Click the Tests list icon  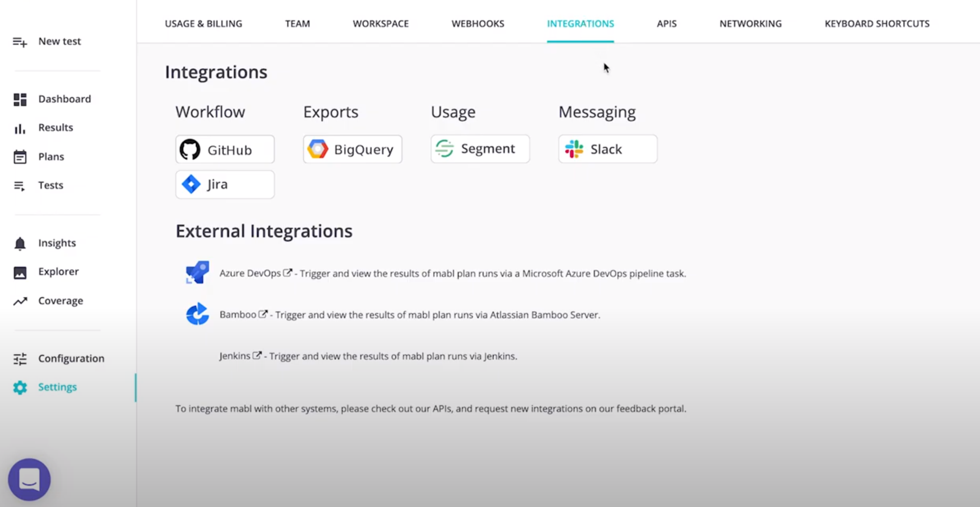click(x=19, y=186)
